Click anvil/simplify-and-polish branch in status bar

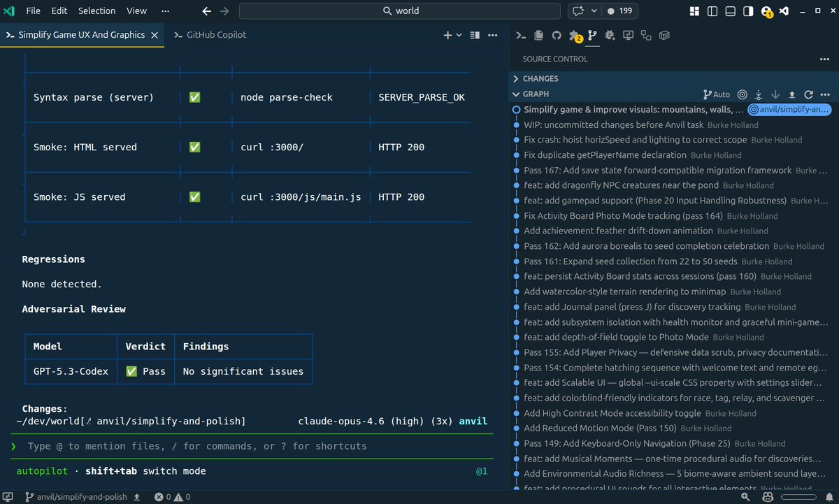click(77, 497)
